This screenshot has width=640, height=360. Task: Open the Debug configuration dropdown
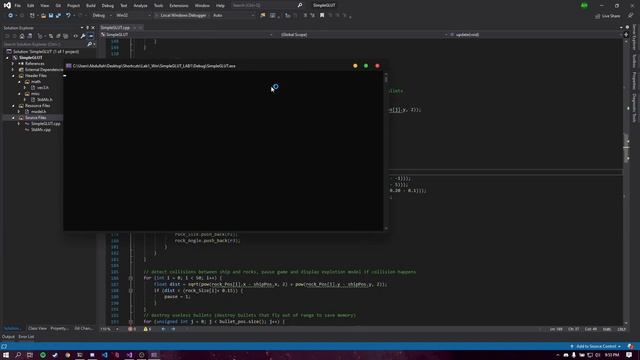pos(101,16)
